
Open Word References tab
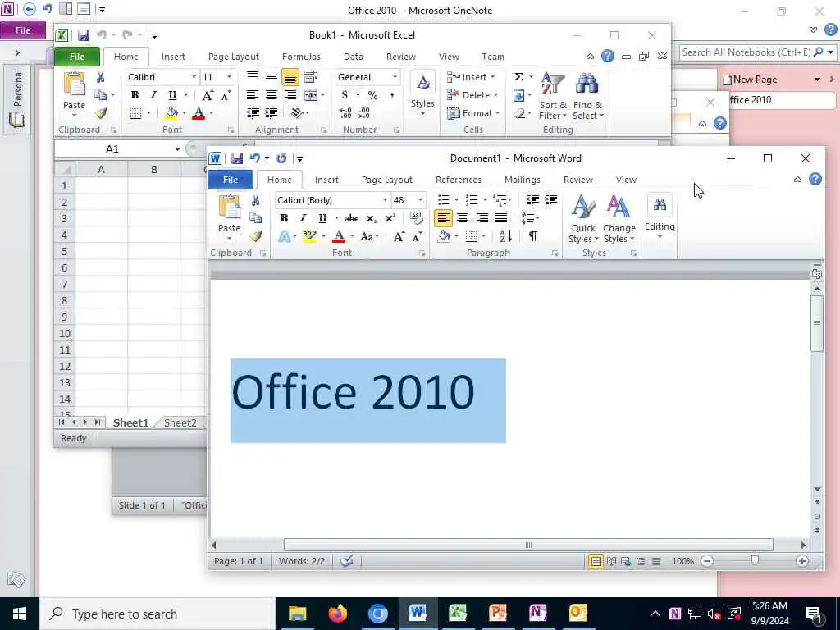click(x=458, y=180)
